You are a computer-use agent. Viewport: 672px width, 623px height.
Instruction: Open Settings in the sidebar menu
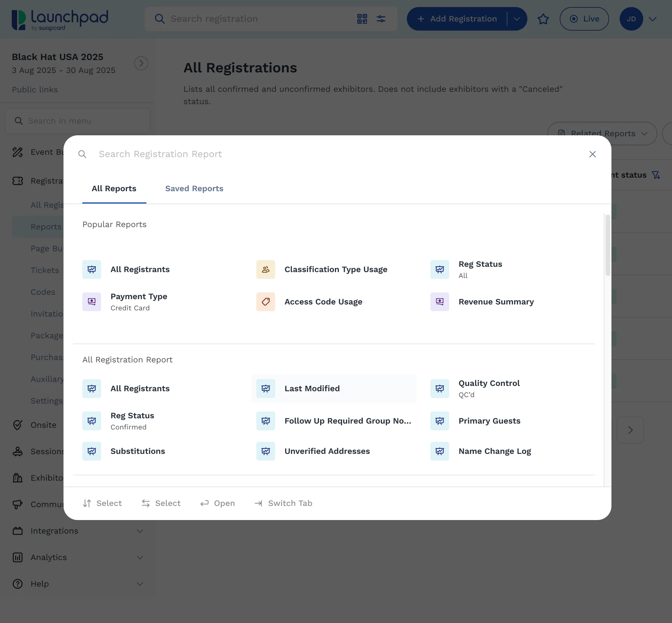pyautogui.click(x=46, y=401)
